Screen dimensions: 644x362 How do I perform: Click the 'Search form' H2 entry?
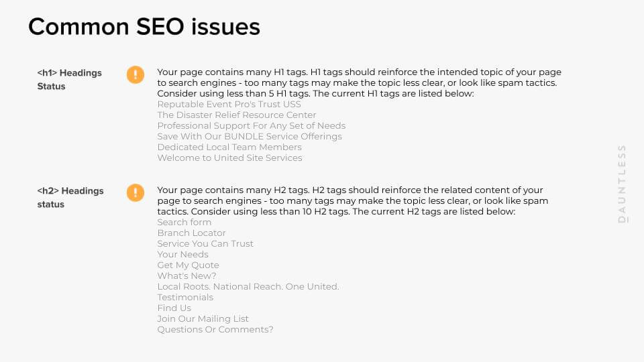[184, 223]
